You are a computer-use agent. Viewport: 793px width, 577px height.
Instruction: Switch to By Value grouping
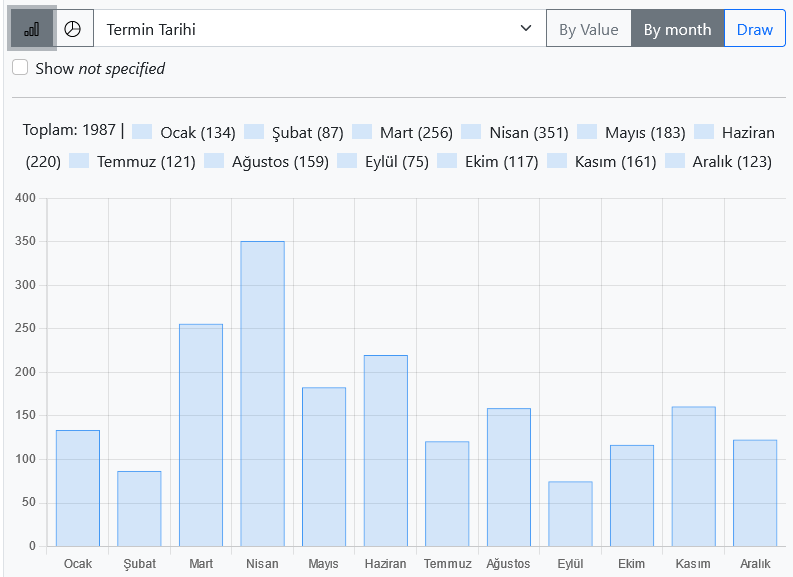coord(588,29)
